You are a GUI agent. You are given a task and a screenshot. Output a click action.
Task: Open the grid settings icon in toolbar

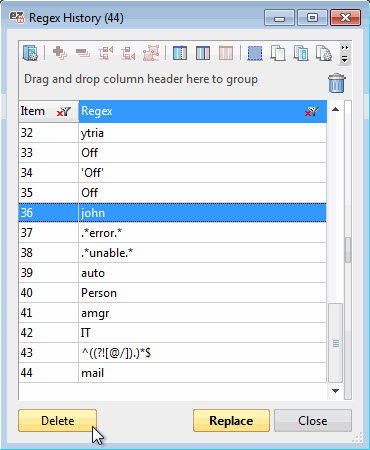click(30, 53)
